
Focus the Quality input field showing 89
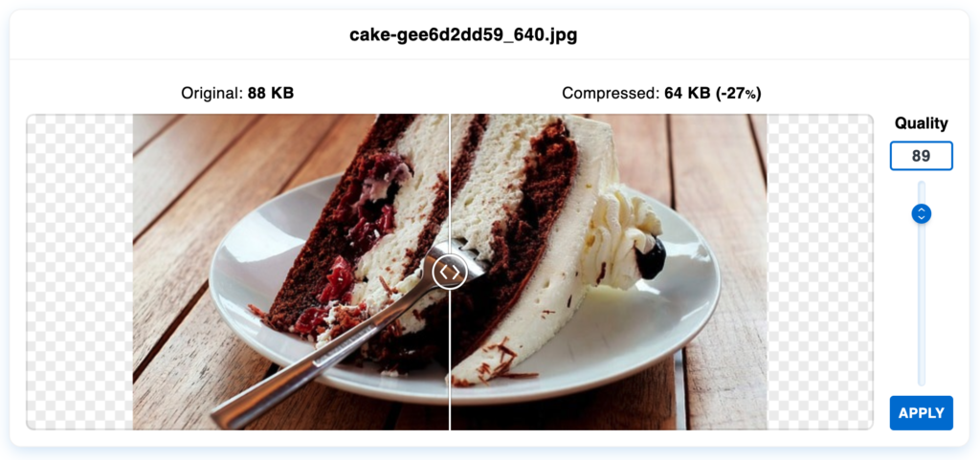point(922,156)
